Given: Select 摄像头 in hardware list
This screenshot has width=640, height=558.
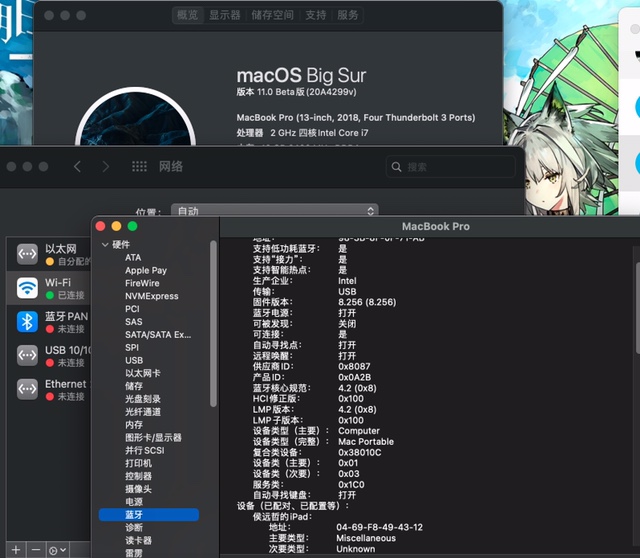Looking at the screenshot, I should click(138, 489).
